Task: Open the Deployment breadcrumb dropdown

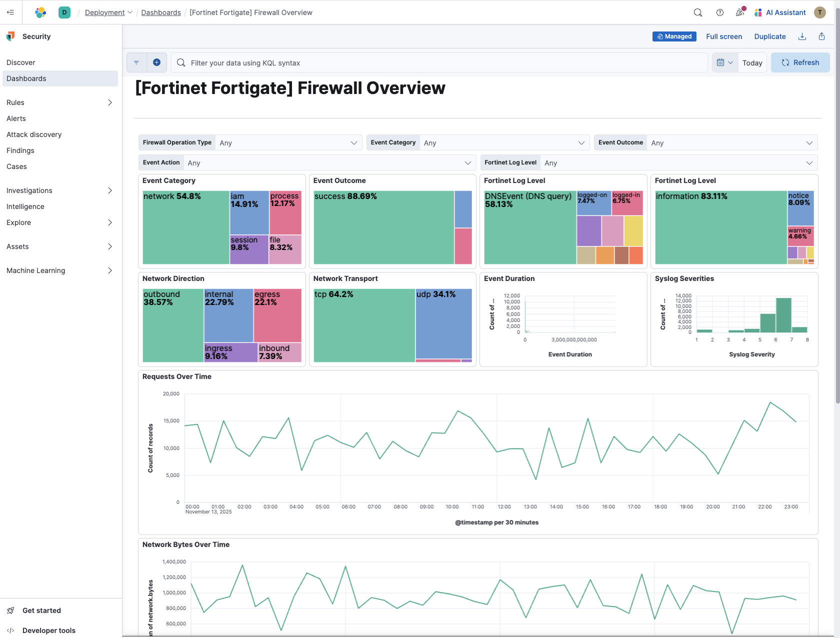Action: click(108, 12)
